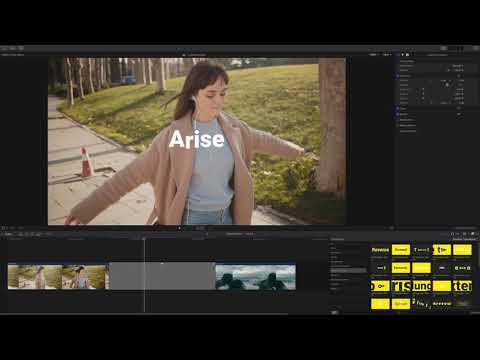The image size is (480, 360).
Task: Click the viewer video frame of the woman
Action: click(x=197, y=141)
